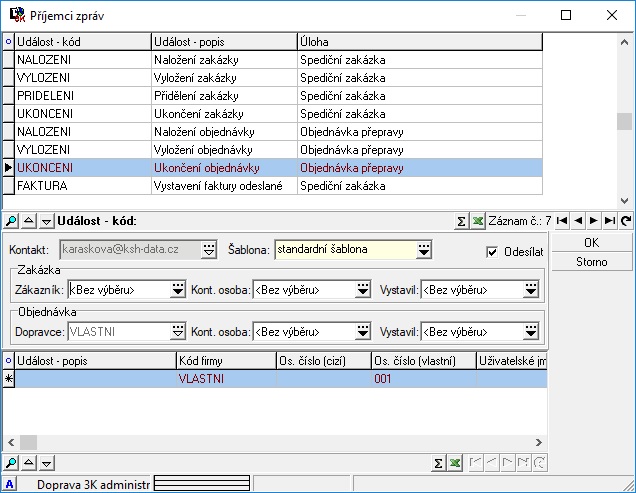This screenshot has width=636, height=493.
Task: Open Kont. osoba dropdown in Objednávka group
Action: click(363, 332)
